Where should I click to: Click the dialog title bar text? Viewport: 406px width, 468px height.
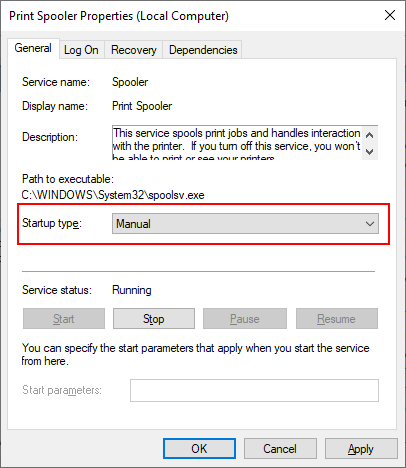click(x=119, y=16)
